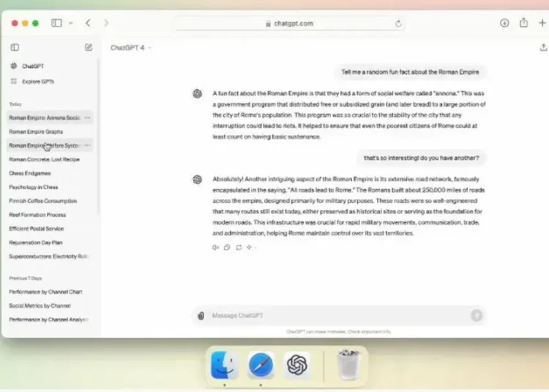This screenshot has width=549, height=392.
Task: Attach a file with the paperclip icon
Action: click(x=201, y=316)
